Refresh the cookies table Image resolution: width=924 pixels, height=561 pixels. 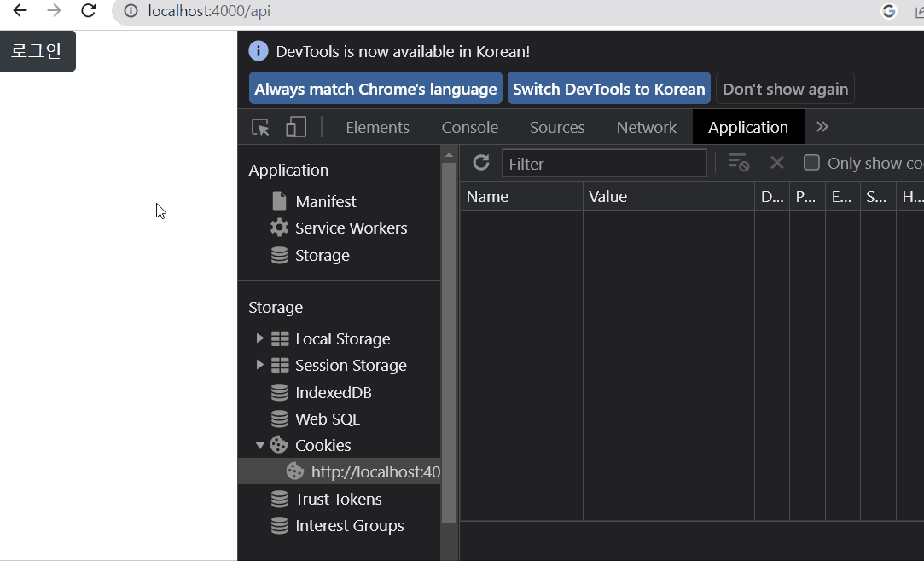point(481,163)
